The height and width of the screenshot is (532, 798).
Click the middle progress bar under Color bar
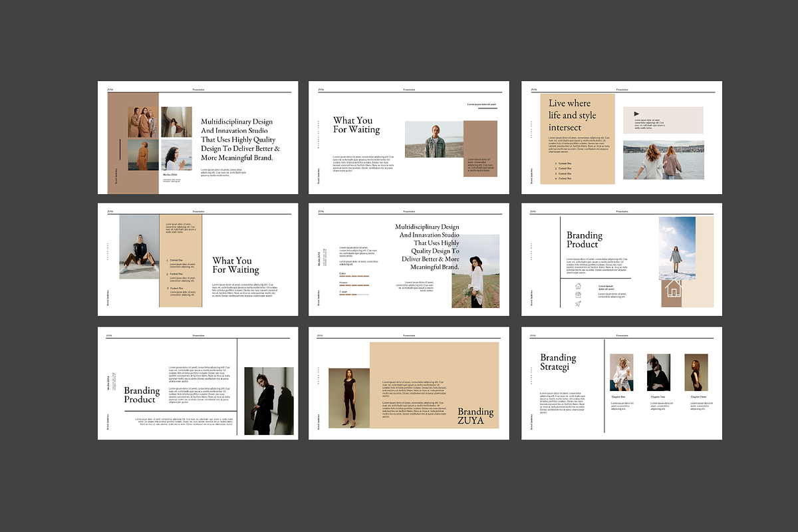(x=354, y=286)
